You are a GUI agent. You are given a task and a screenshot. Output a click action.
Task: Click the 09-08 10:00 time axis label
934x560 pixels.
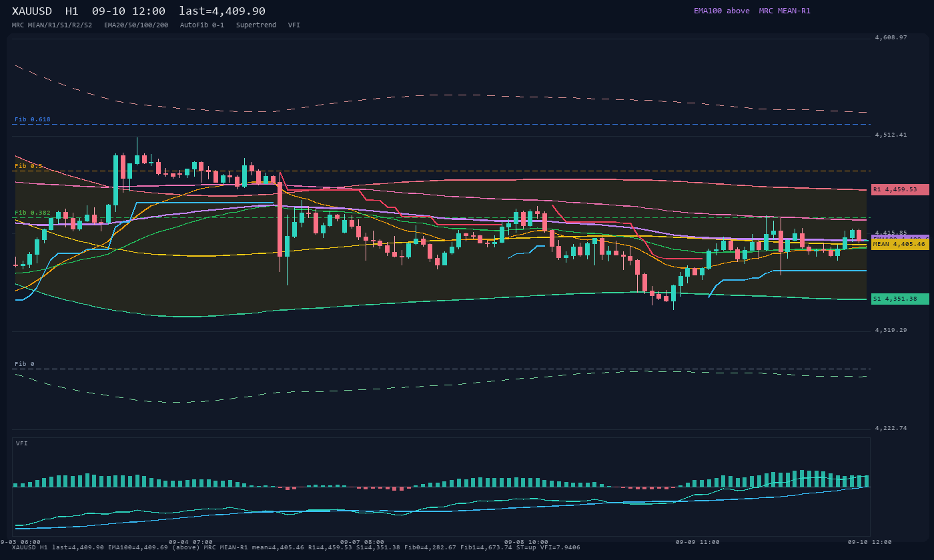[x=526, y=542]
